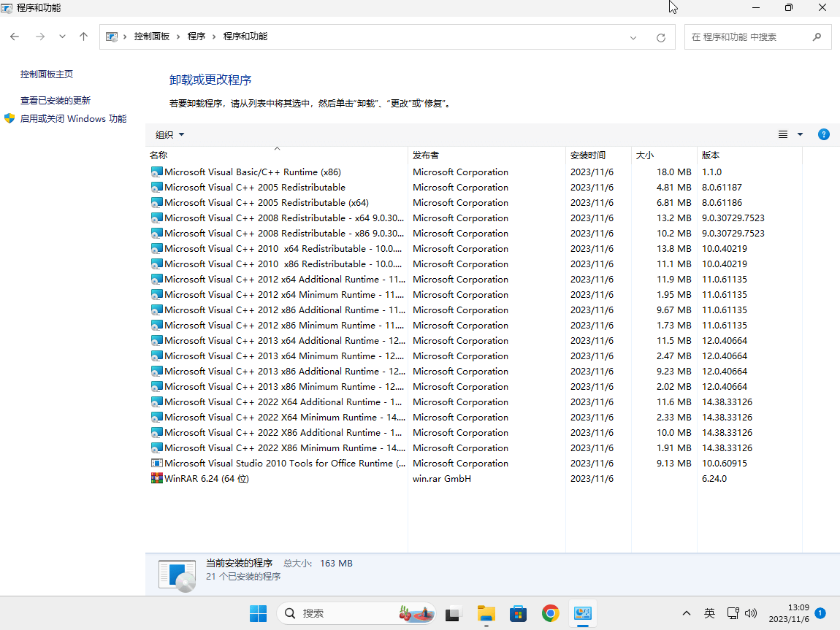Click version cell 10.0.60915
Viewport: 840px width, 630px height.
[725, 463]
